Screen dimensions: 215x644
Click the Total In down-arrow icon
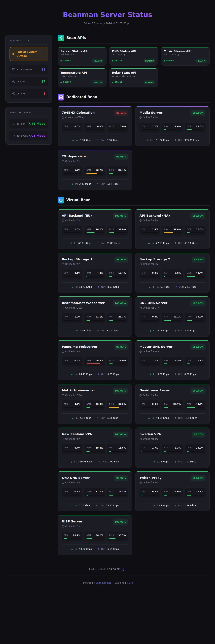pyautogui.click(x=14, y=124)
